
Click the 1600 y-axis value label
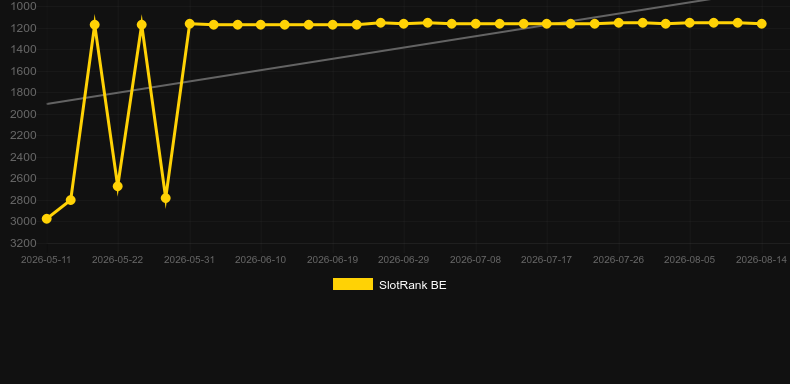pos(24,71)
